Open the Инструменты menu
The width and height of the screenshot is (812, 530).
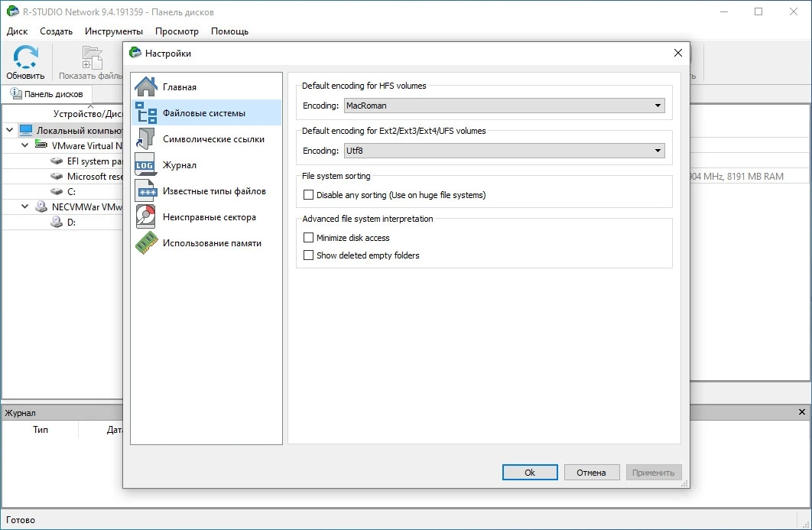coord(114,31)
